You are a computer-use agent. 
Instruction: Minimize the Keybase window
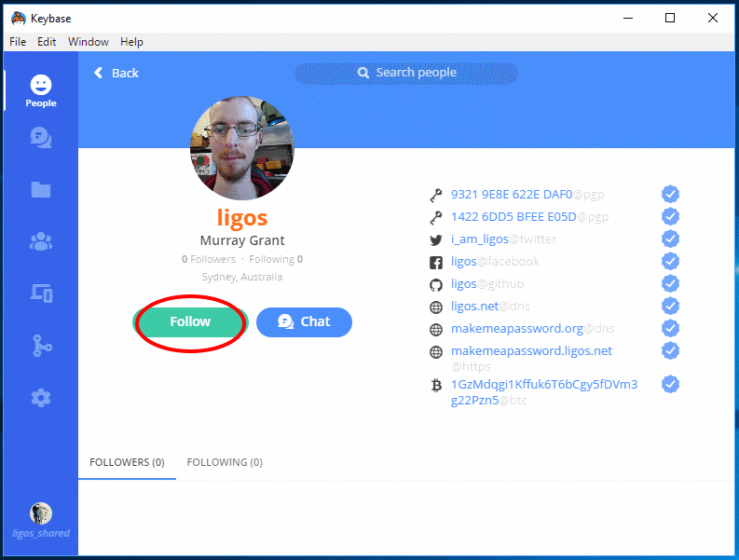pos(628,18)
